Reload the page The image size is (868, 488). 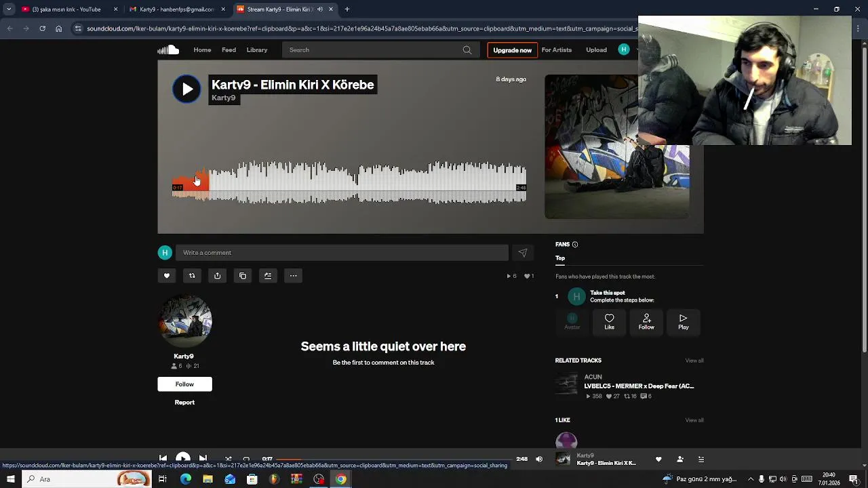click(x=42, y=28)
